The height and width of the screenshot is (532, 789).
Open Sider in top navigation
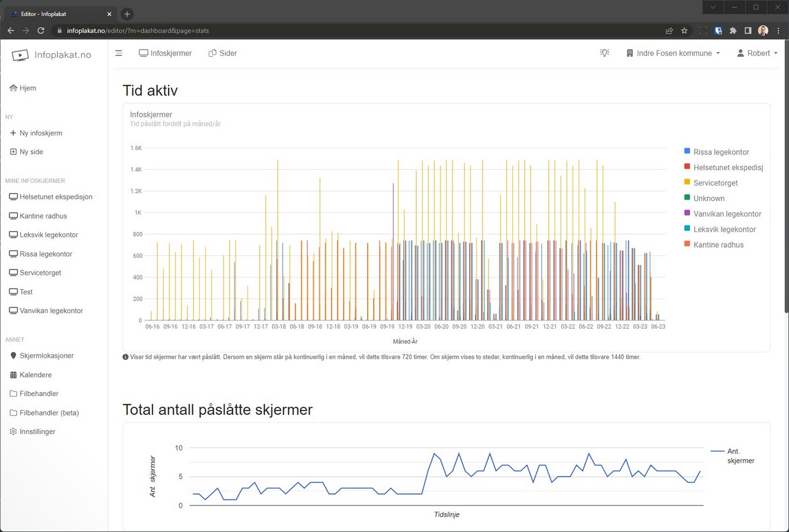222,53
